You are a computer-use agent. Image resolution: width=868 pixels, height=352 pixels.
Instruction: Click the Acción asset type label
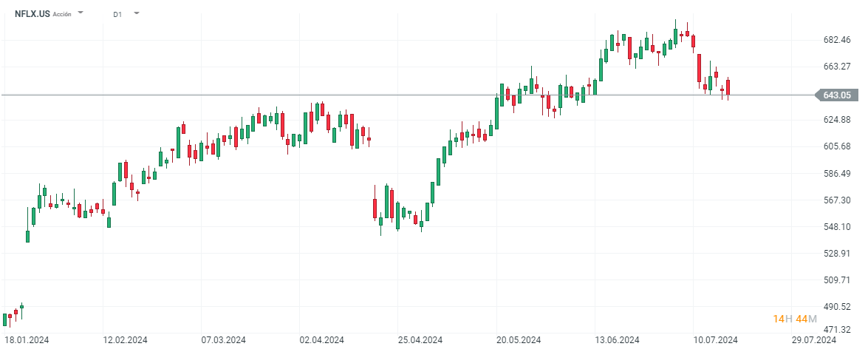(63, 14)
